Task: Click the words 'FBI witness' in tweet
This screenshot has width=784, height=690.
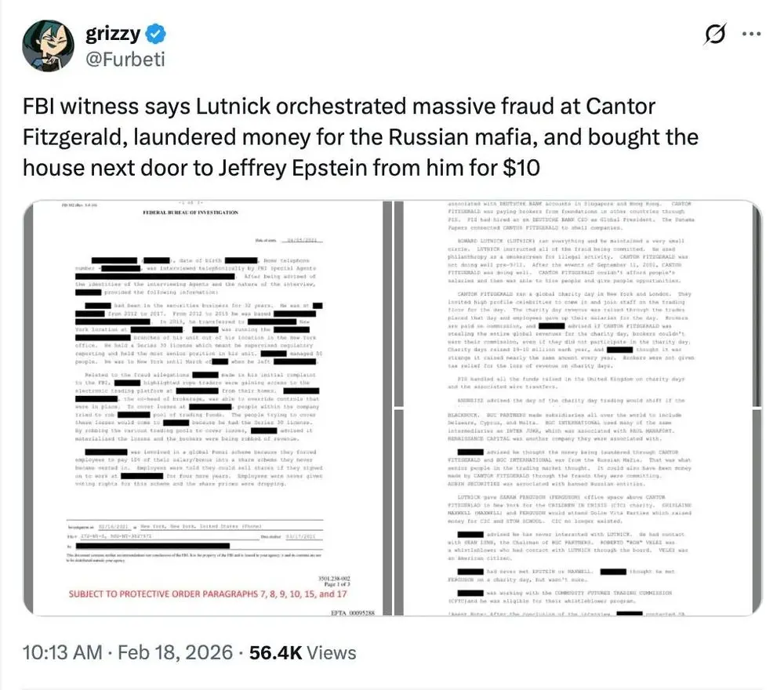Action: [x=76, y=107]
